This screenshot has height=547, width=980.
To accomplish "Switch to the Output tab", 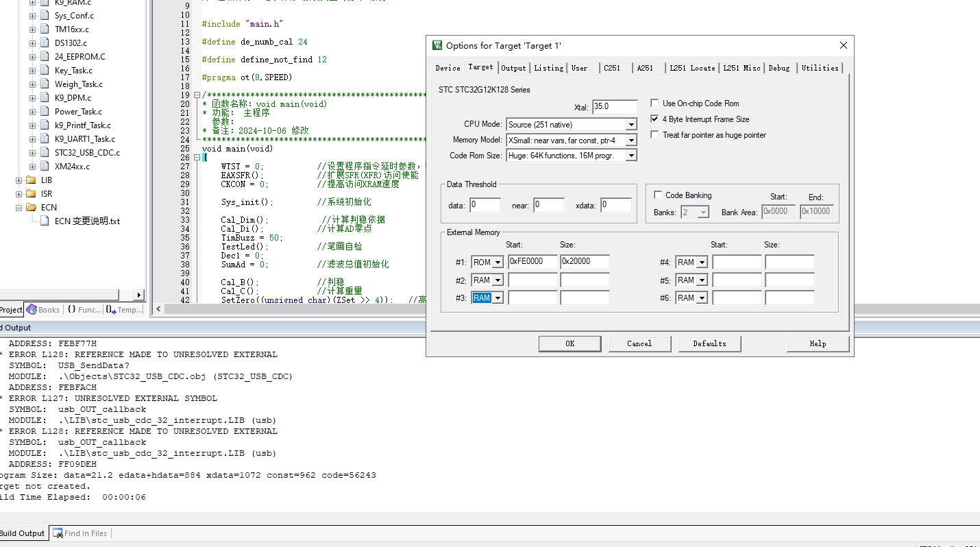I will (513, 68).
